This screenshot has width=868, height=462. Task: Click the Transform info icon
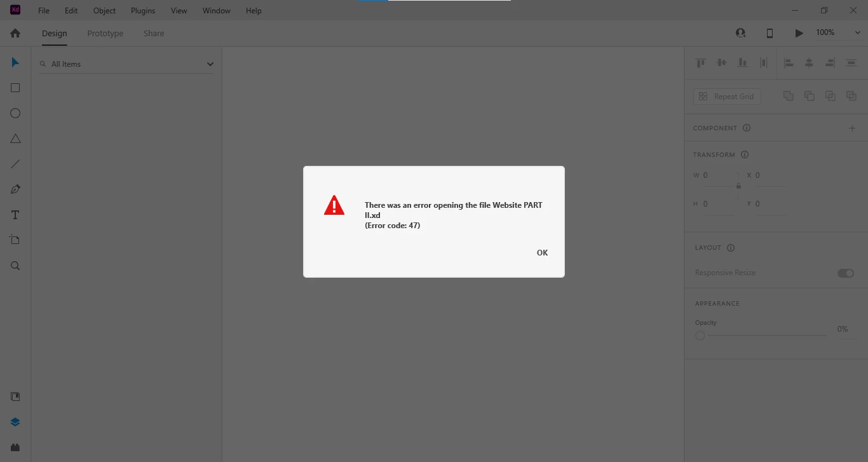(x=745, y=154)
